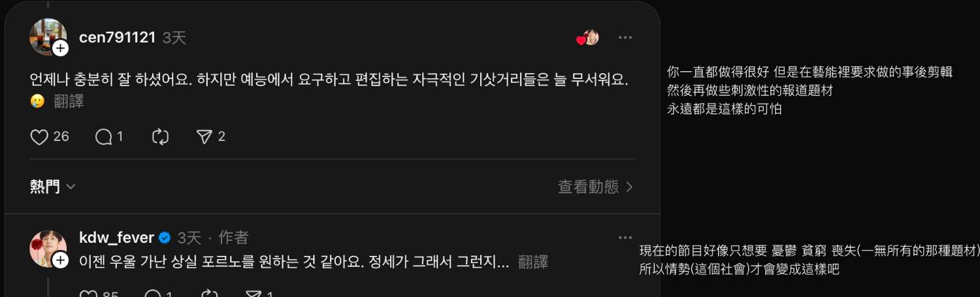This screenshot has height=297, width=980.
Task: Open comments on cen791121's post
Action: (x=104, y=136)
